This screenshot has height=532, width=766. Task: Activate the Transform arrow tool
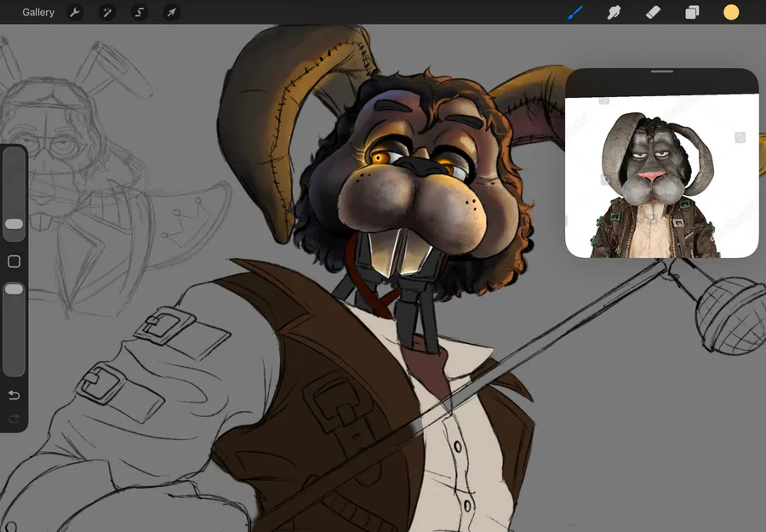[x=171, y=12]
